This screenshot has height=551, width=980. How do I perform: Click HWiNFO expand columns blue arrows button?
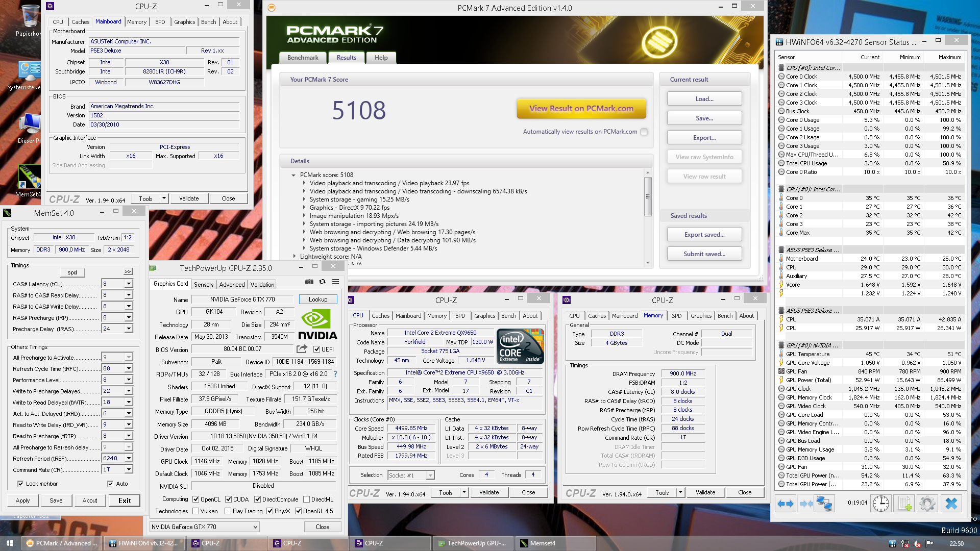coord(786,504)
